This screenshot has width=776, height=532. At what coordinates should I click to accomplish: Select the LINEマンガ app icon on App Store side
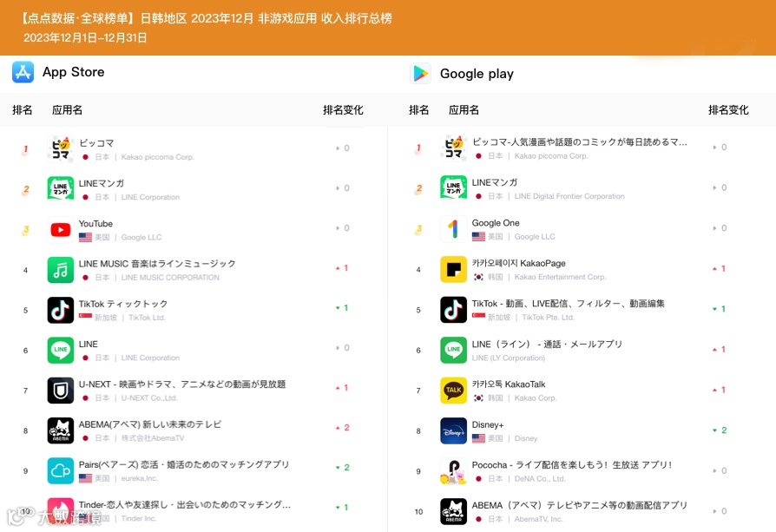pos(60,187)
